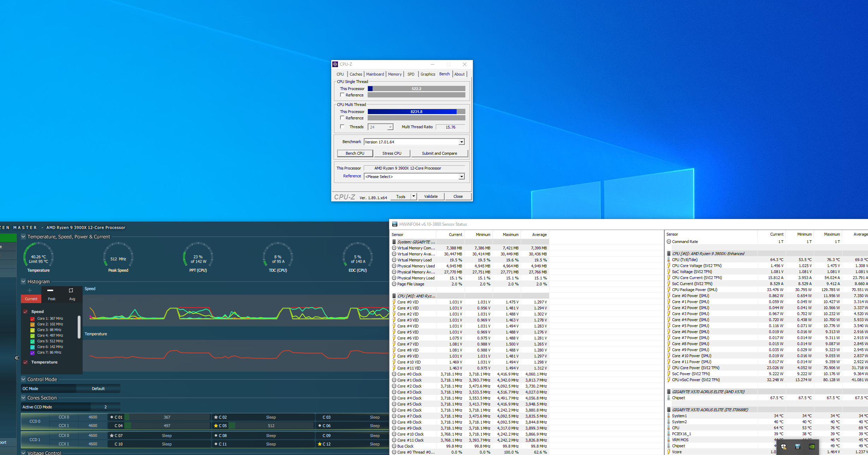
Task: Switch to the SPD tab in CPU-Z
Action: click(411, 74)
